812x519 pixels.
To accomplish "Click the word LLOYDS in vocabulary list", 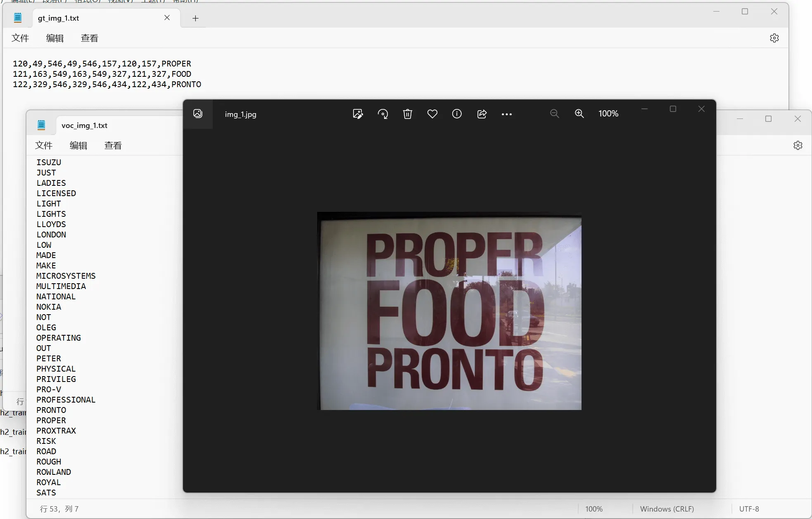I will coord(51,224).
